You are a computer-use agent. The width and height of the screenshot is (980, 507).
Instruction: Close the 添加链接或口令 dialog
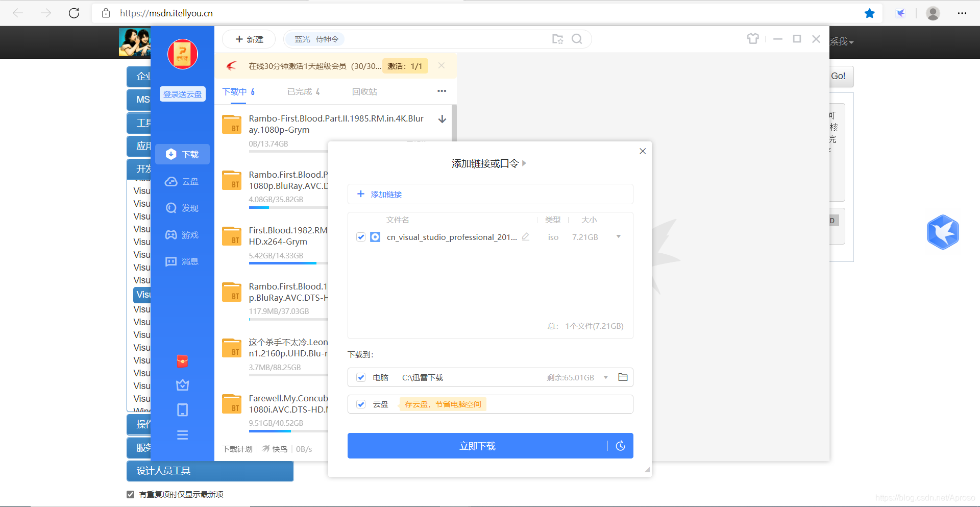(x=643, y=151)
